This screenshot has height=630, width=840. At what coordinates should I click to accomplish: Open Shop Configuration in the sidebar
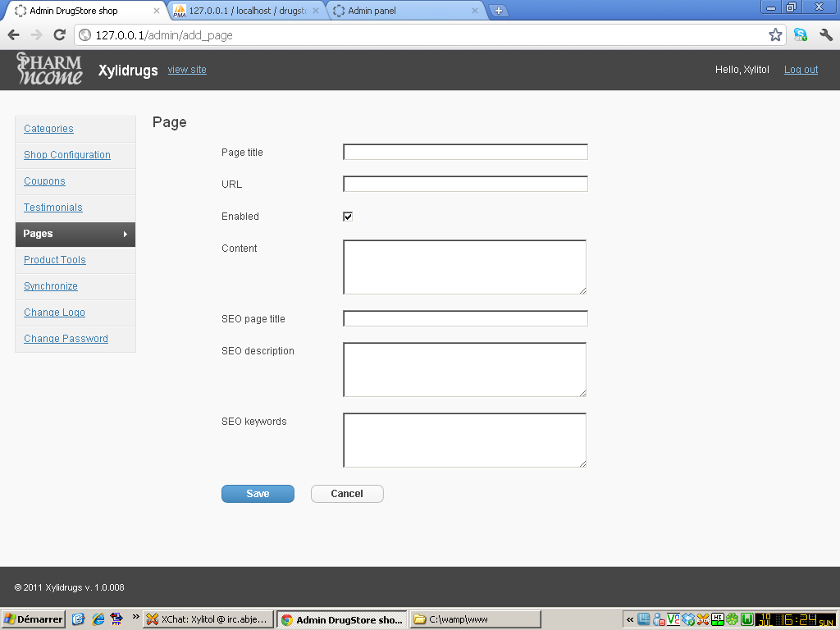[67, 155]
